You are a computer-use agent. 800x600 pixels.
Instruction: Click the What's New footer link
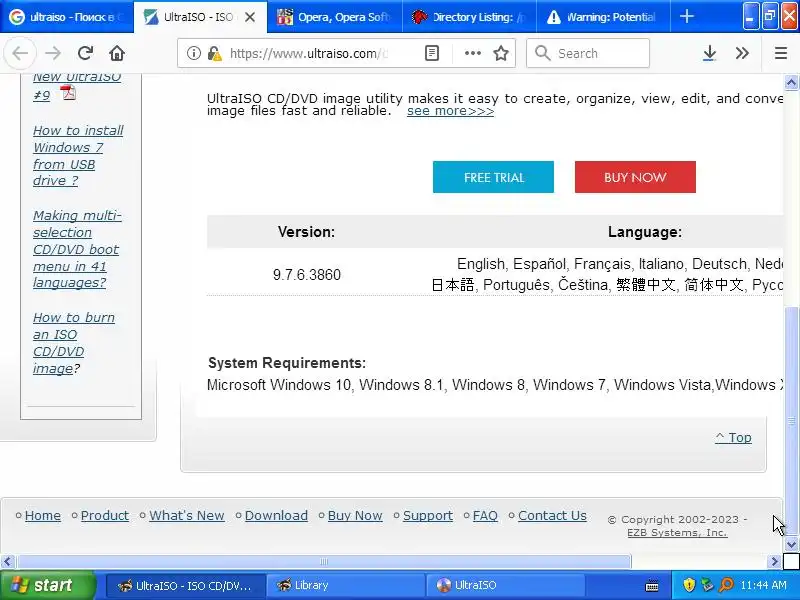[x=187, y=515]
